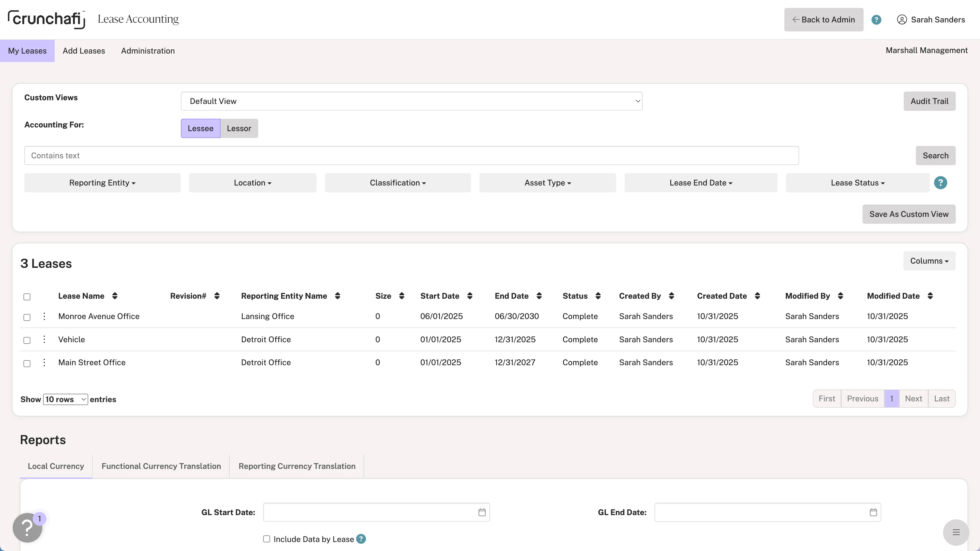
Task: Open GL Start Date calendar picker
Action: click(482, 512)
